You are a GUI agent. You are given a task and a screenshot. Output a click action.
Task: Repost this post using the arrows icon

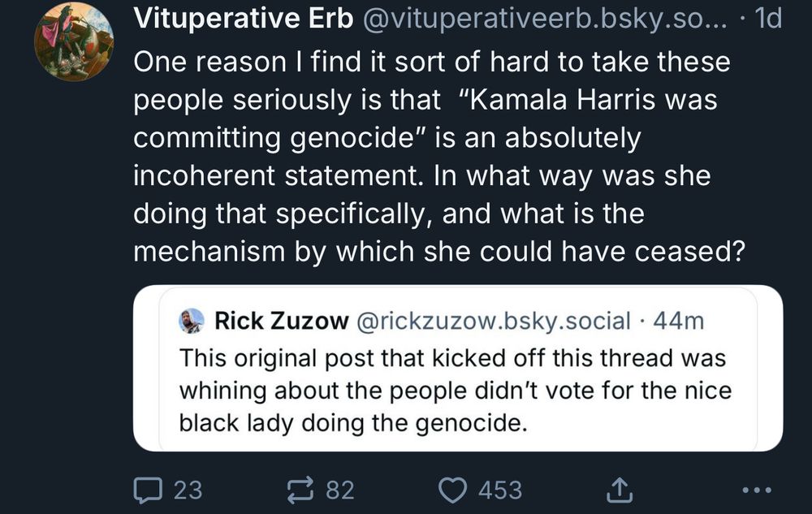tap(301, 490)
